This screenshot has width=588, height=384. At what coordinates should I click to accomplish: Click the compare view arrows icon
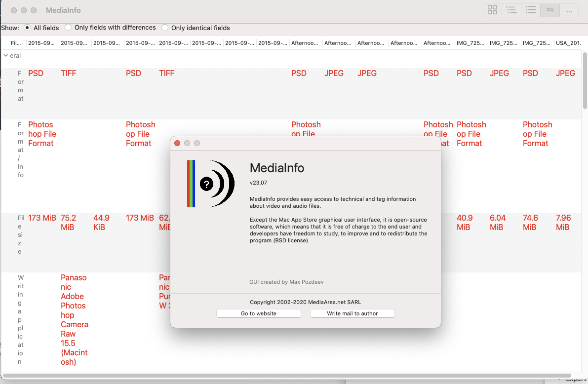point(550,10)
